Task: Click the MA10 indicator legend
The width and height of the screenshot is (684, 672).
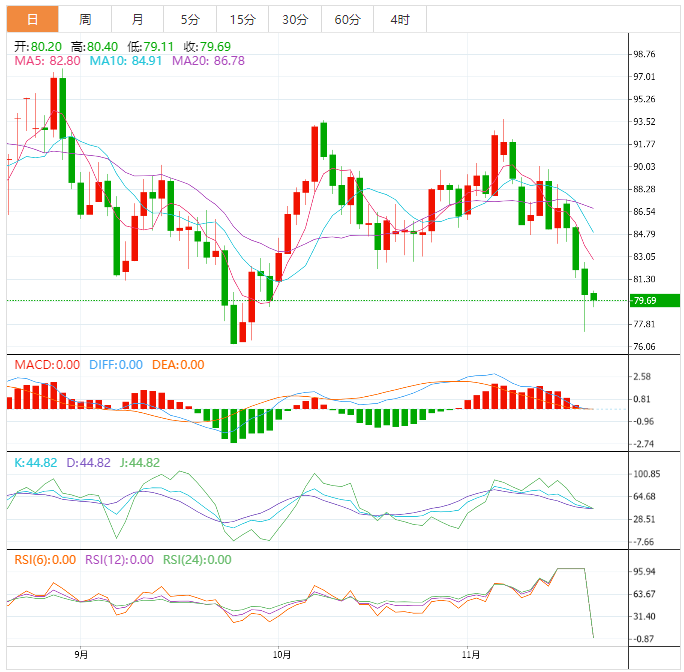Action: coord(126,61)
